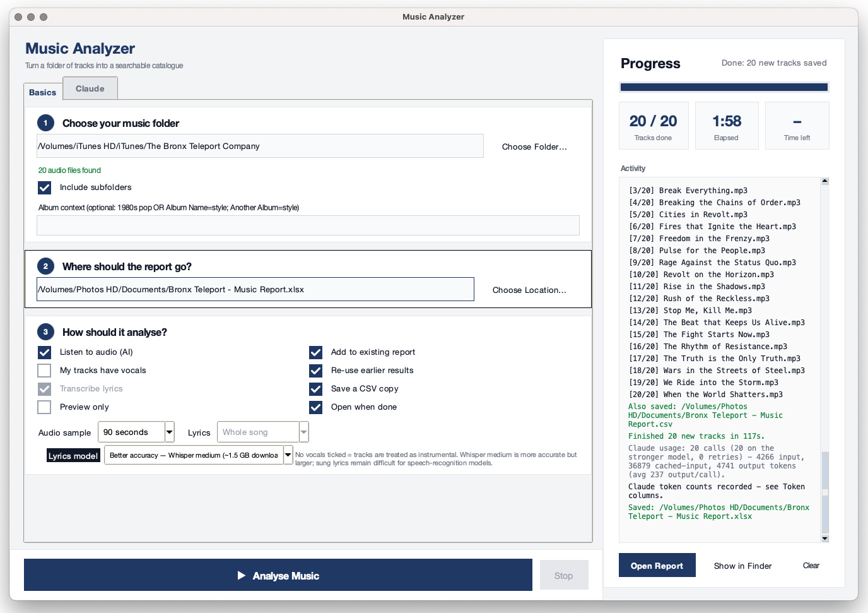
Task: Toggle the Include subfolders checkbox
Action: click(x=44, y=187)
